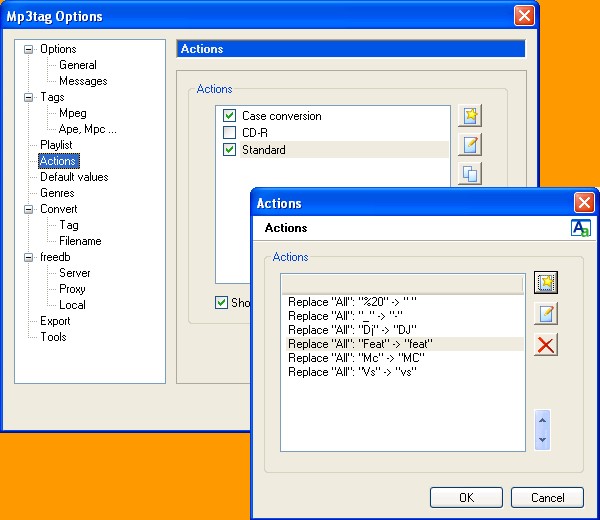Viewport: 600px width, 520px height.
Task: Click the edit action group icon in Mp3tag Options
Action: (469, 145)
